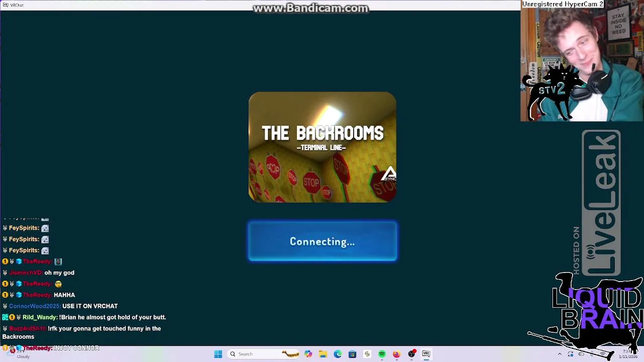Click The Backrooms world thumbnail
The height and width of the screenshot is (362, 644).
click(x=322, y=147)
